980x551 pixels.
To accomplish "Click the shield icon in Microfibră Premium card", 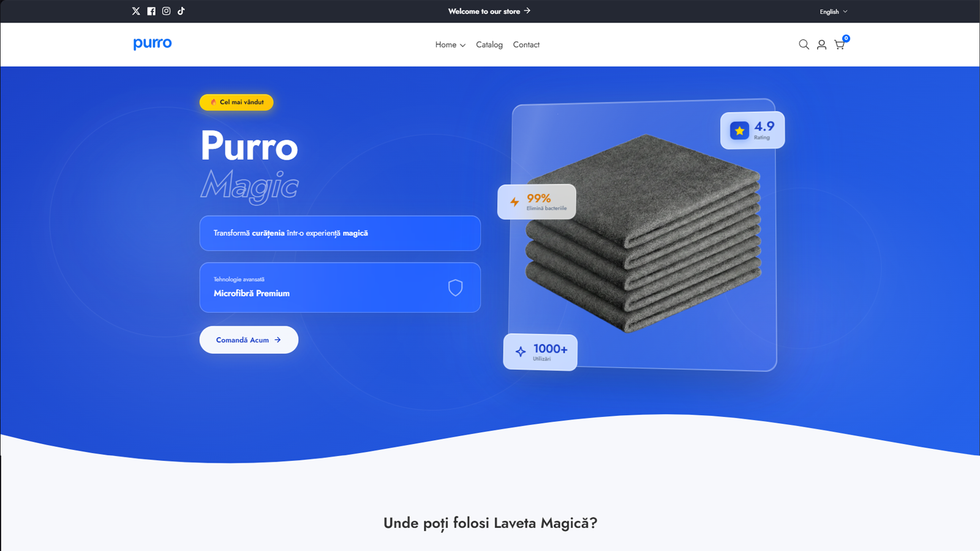I will [455, 288].
